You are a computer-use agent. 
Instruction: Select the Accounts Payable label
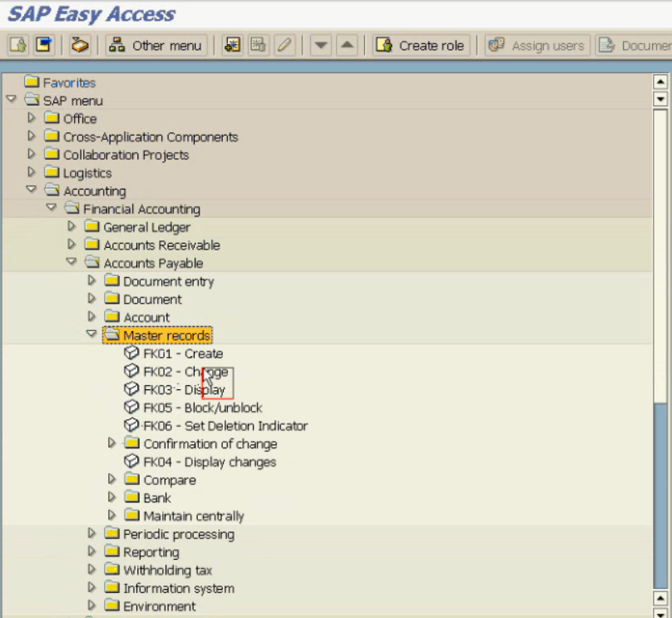[153, 263]
